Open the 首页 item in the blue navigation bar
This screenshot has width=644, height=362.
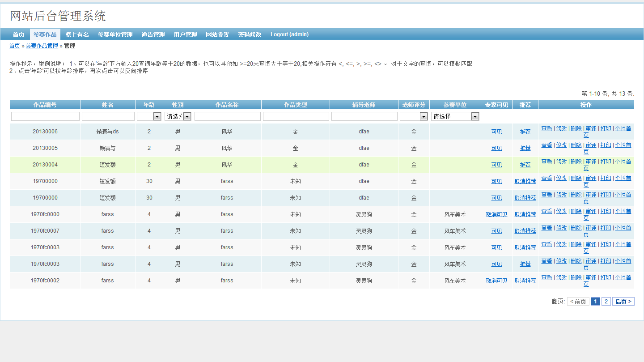[x=18, y=34]
